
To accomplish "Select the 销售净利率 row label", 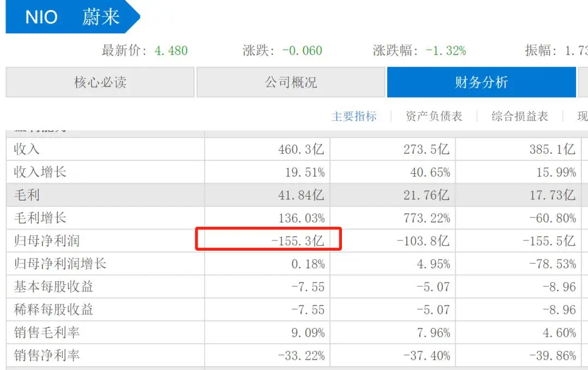I will coord(47,355).
